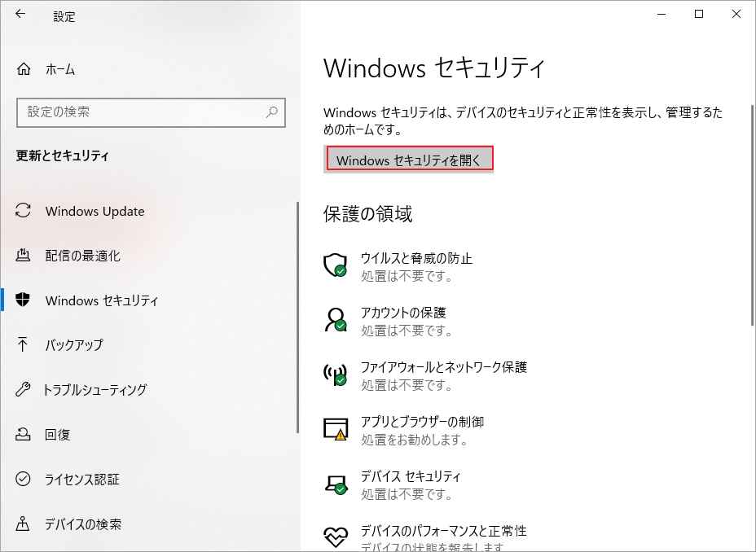
Task: Open バックアップ settings page
Action: (x=74, y=345)
